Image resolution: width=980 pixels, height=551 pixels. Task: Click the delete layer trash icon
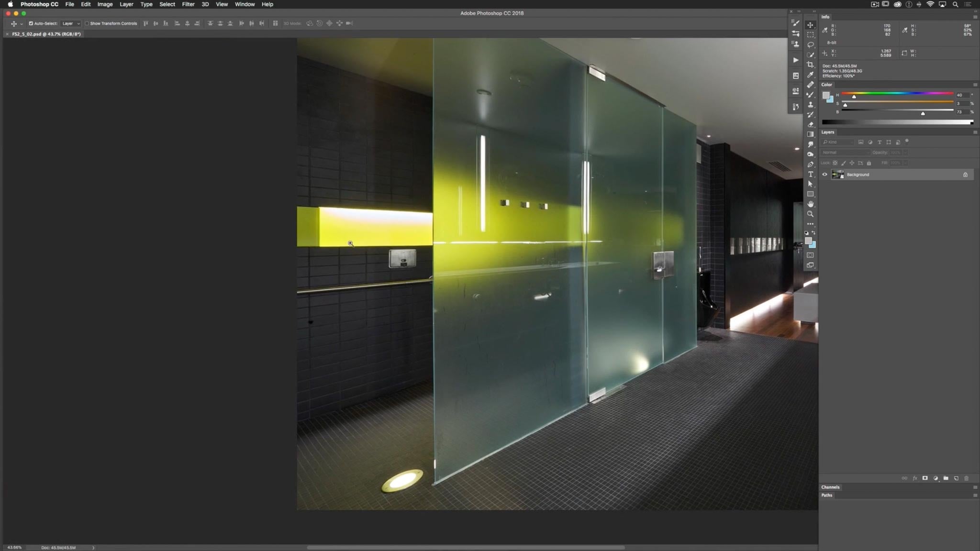pyautogui.click(x=966, y=478)
